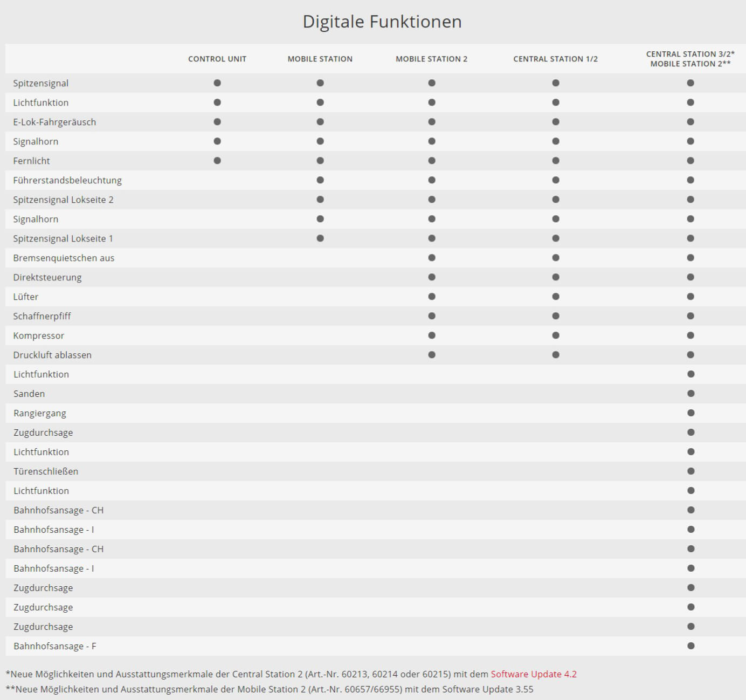Viewport: 746px width, 700px height.
Task: Click the Druckluft ablassen dot under Central Station 1/2
Action: click(x=556, y=355)
